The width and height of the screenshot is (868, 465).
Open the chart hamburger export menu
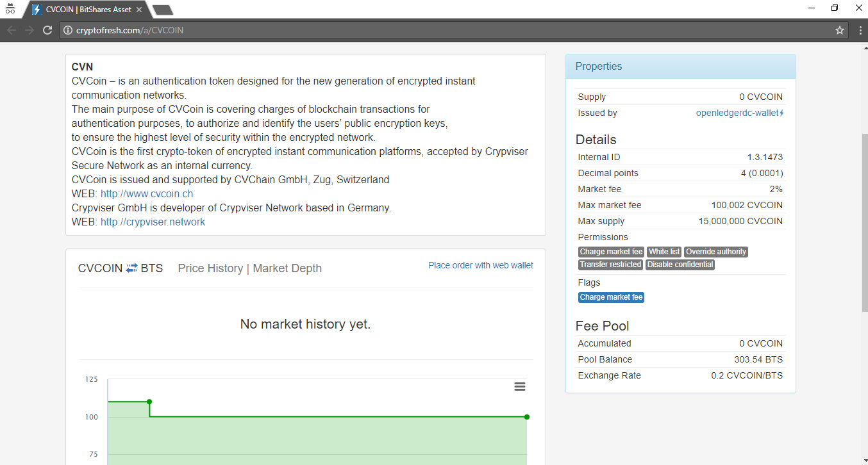pos(520,386)
